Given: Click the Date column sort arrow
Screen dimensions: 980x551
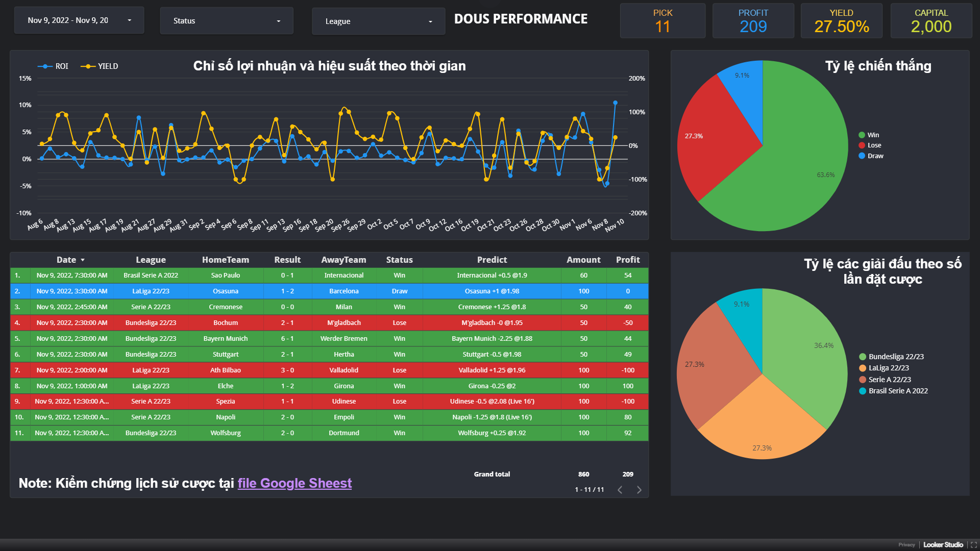Looking at the screenshot, I should pyautogui.click(x=83, y=260).
